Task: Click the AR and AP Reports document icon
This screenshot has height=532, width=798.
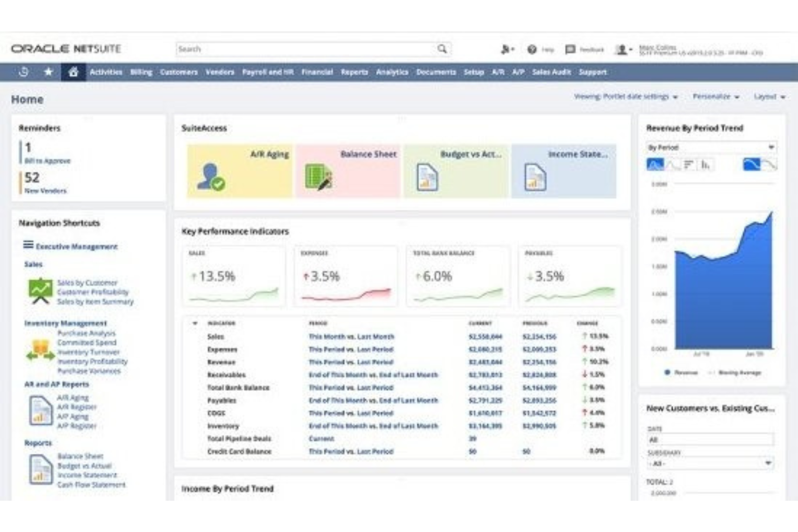Action: (x=40, y=411)
